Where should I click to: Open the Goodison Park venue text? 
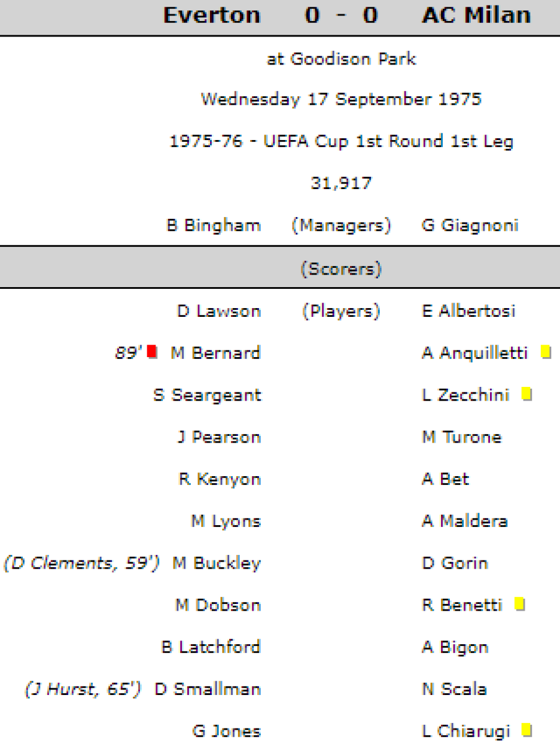(x=341, y=60)
